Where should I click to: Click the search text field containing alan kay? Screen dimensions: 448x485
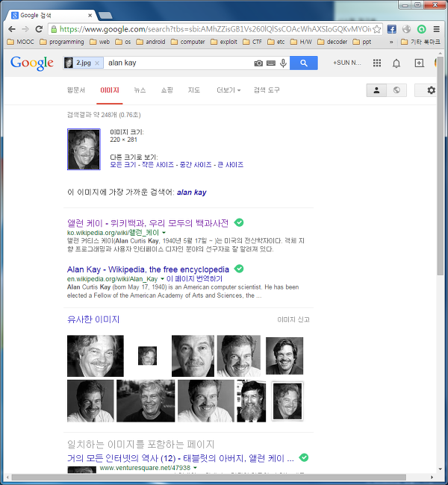pyautogui.click(x=178, y=63)
